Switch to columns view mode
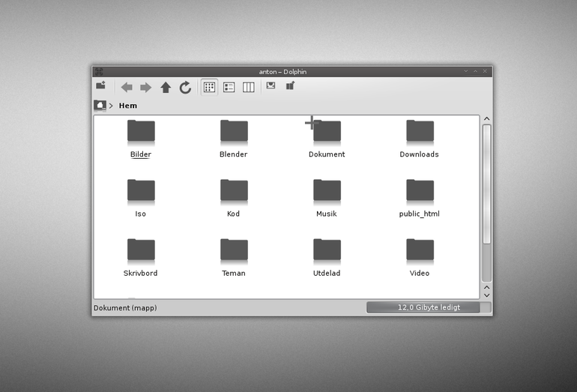Image resolution: width=577 pixels, height=392 pixels. [248, 87]
